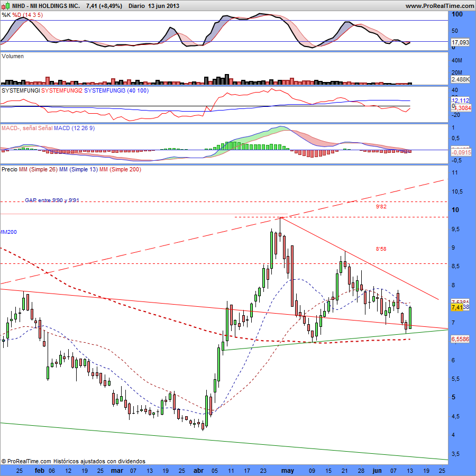The image size is (476, 476).
Task: Click the red price tag '6,5586'
Action: (460, 339)
